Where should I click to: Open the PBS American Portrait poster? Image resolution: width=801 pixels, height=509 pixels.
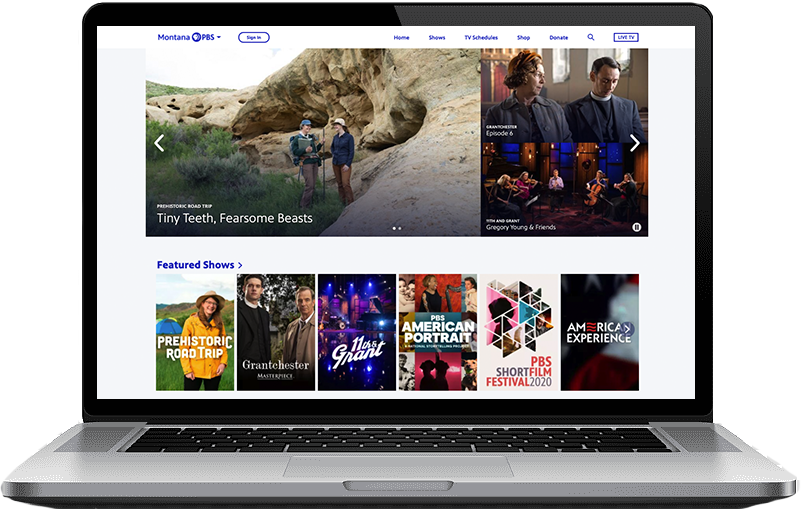(438, 332)
